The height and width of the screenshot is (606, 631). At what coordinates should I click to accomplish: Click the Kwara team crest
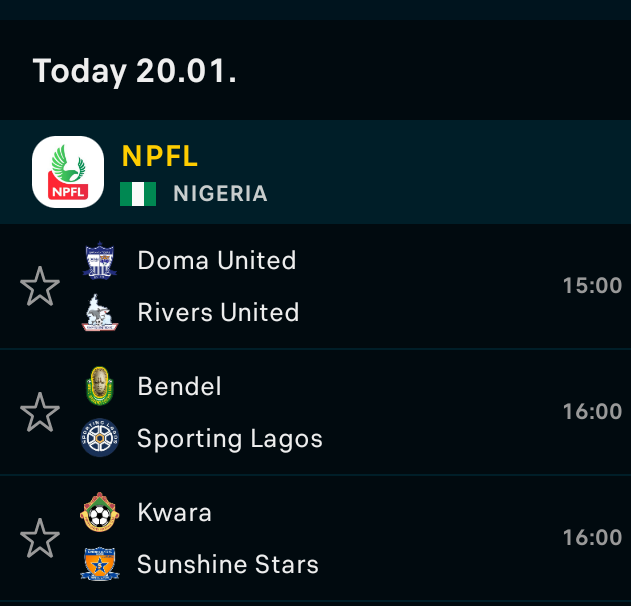point(99,513)
